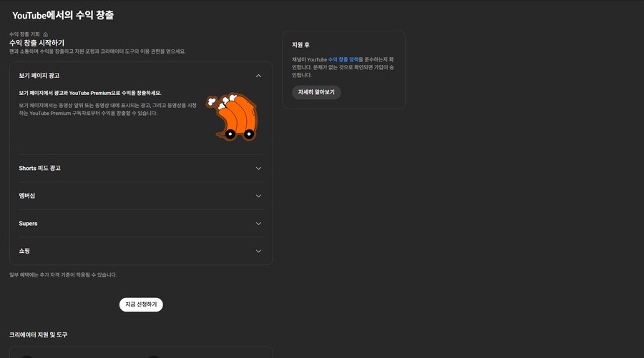Screen dimensions: 644x358
Task: Select the YouTube에서의 수익 창출 page title
Action: point(63,15)
